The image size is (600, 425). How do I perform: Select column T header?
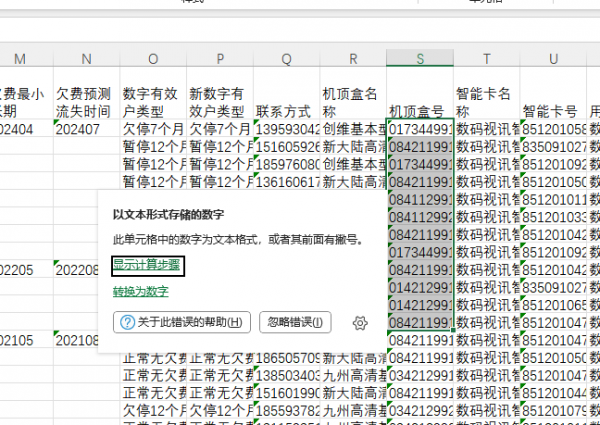point(487,58)
